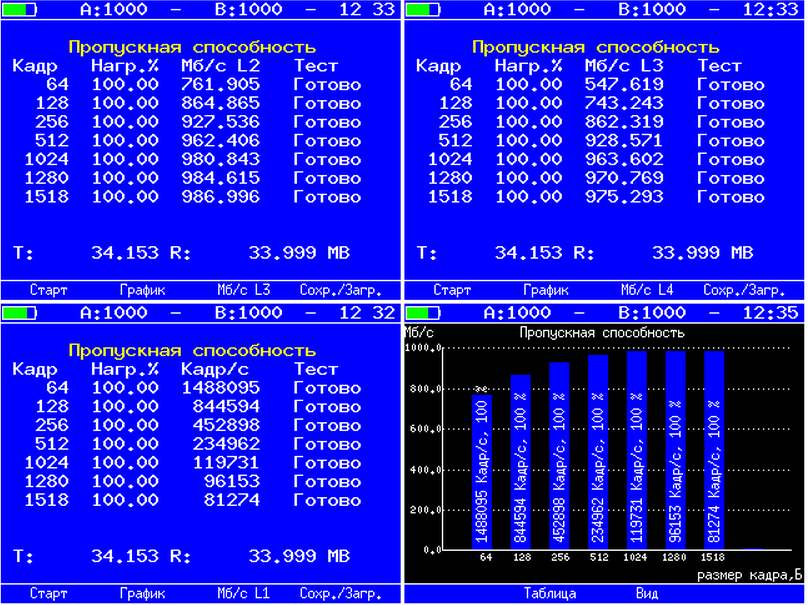Click battery icon on the Мб/с L2 screen
808x605 pixels.
pos(20,10)
